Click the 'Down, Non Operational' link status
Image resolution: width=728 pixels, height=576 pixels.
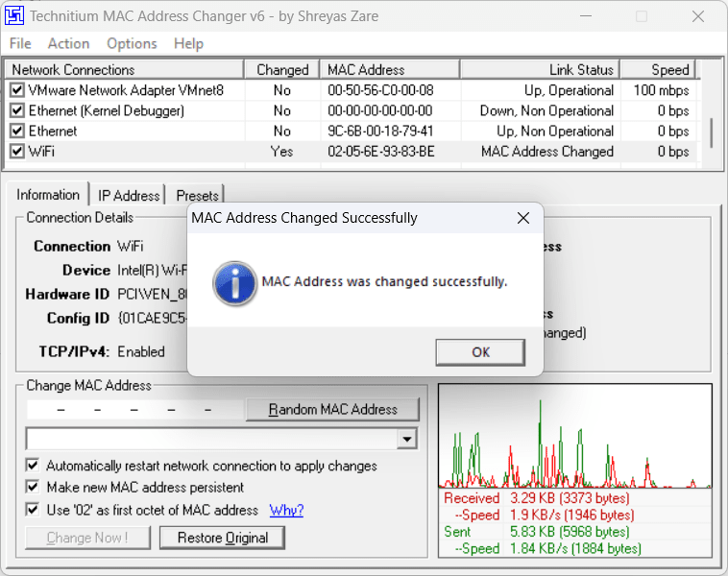tap(546, 110)
